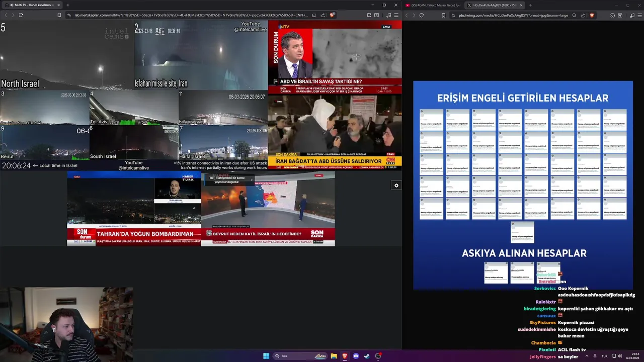The height and width of the screenshot is (362, 644).
Task: Select the HCuDmPuXsAAgBSY image tab
Action: point(494,5)
